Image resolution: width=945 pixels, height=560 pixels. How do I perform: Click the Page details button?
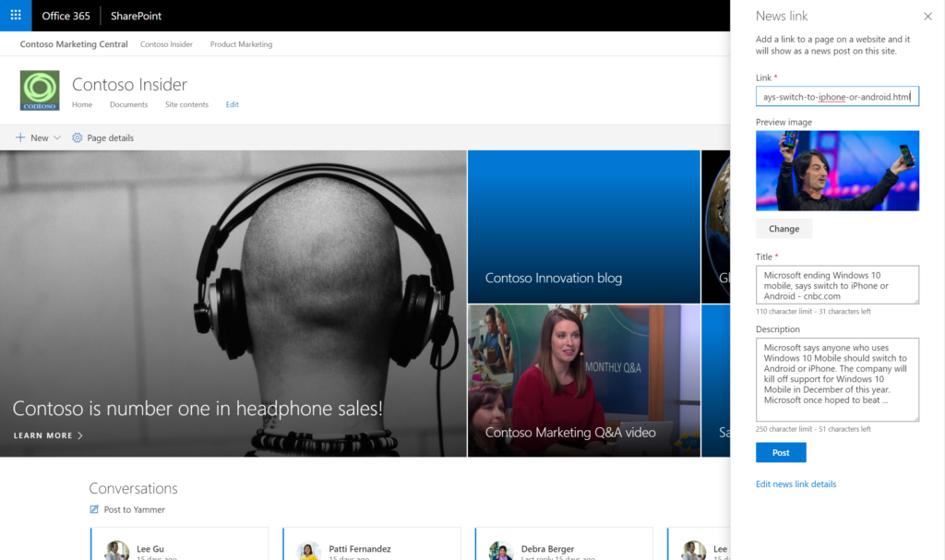click(x=103, y=137)
